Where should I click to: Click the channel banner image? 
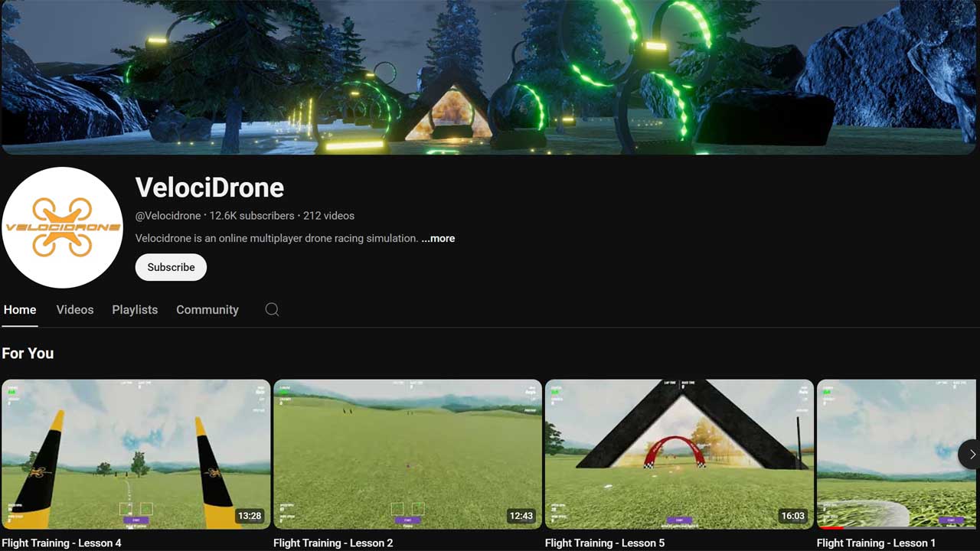[490, 77]
